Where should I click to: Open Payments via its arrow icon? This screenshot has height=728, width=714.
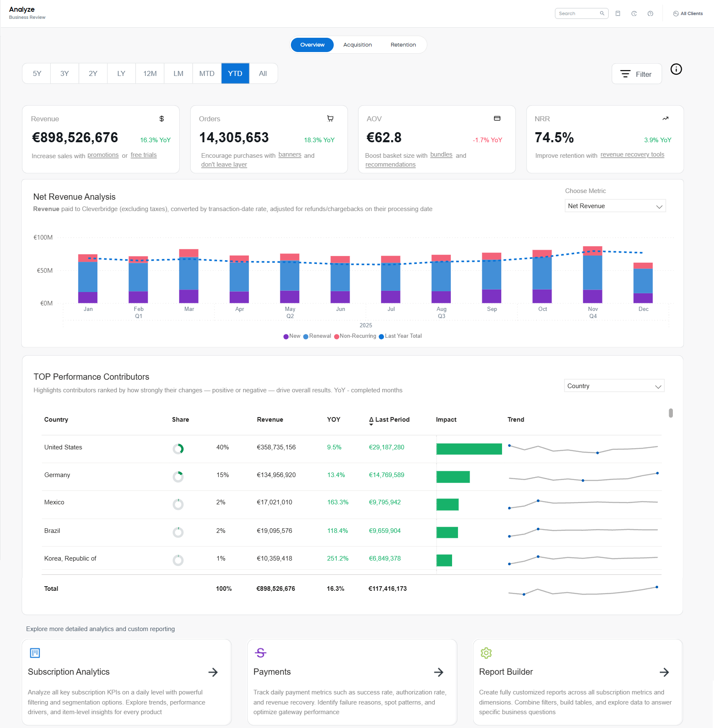439,672
